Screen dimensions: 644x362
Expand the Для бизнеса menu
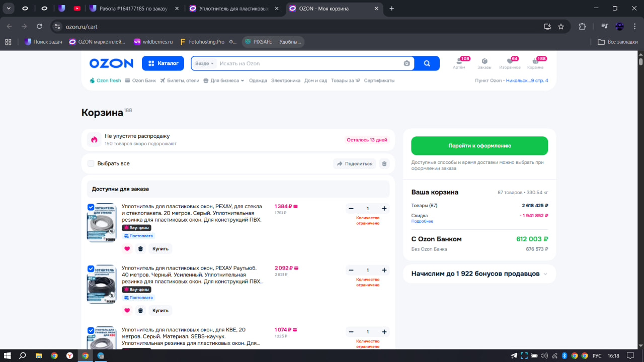(x=224, y=80)
